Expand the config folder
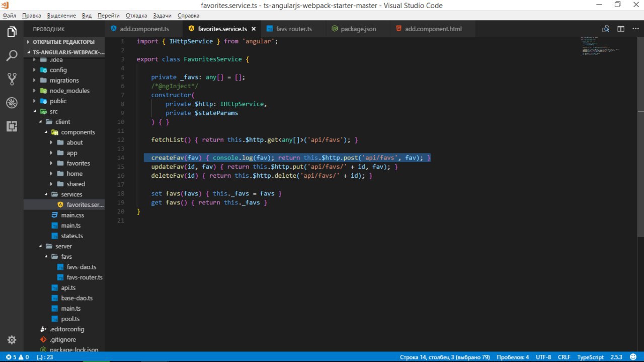The image size is (644, 362). pos(64,70)
